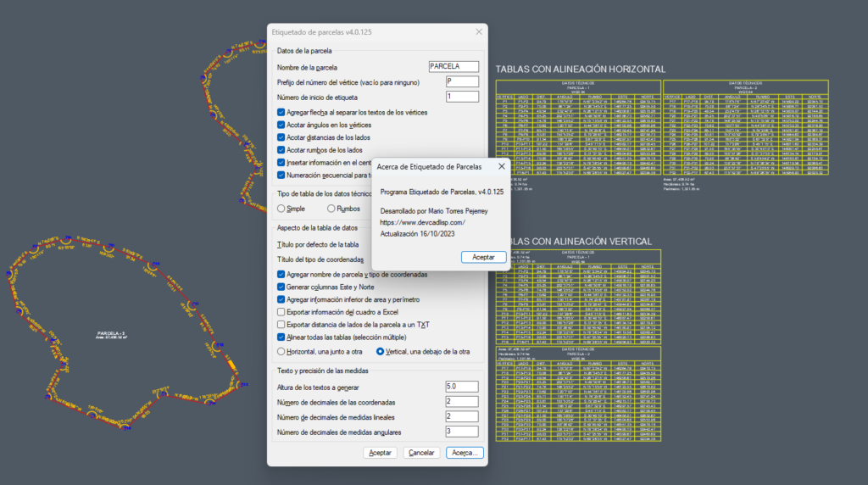Toggle Alinear todas las tablas checkbox
Screen dimensions: 868x485
281,337
